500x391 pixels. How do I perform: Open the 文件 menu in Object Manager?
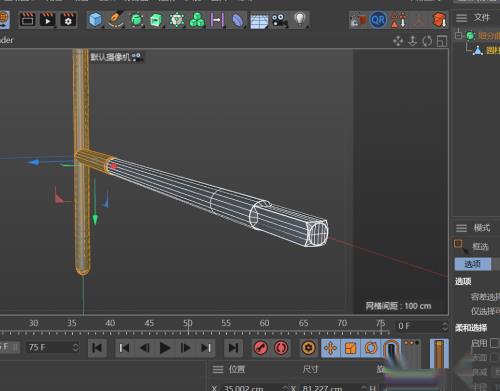click(x=482, y=17)
